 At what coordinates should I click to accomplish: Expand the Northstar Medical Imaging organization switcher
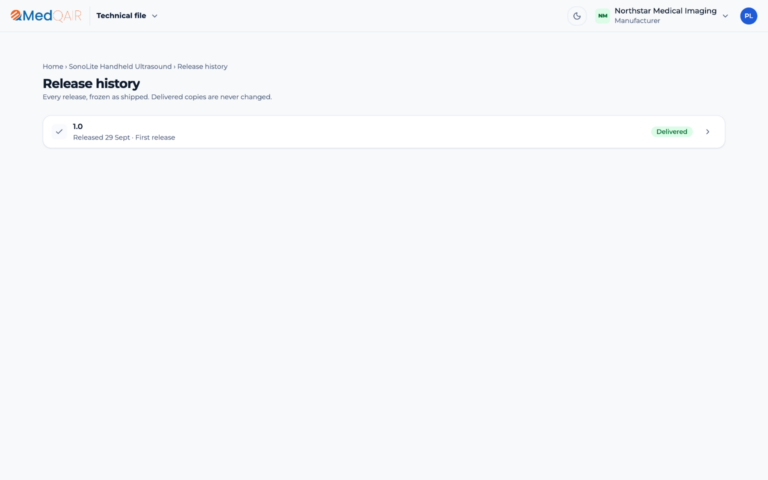pyautogui.click(x=662, y=16)
